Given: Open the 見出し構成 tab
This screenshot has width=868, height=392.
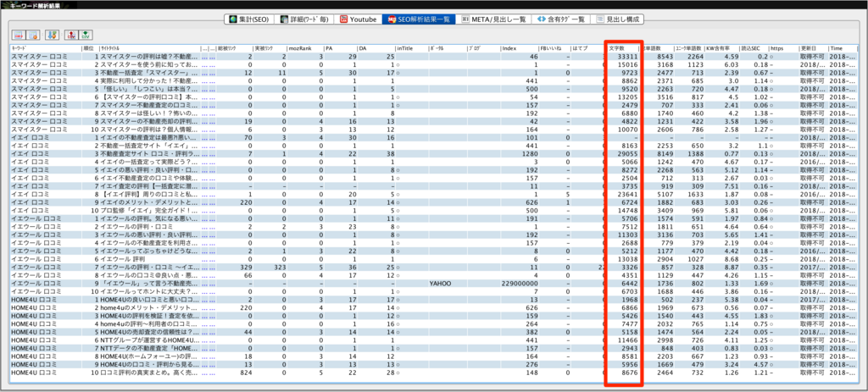Looking at the screenshot, I should click(x=618, y=19).
